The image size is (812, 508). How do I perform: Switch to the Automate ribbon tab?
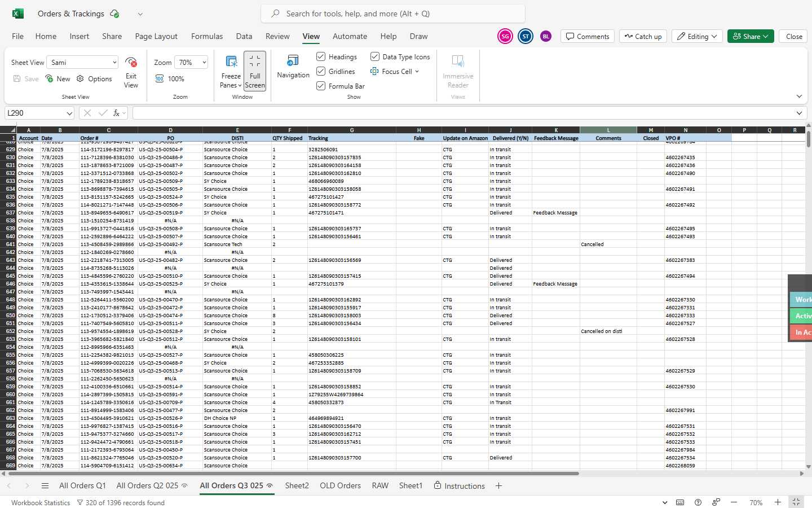click(x=350, y=36)
